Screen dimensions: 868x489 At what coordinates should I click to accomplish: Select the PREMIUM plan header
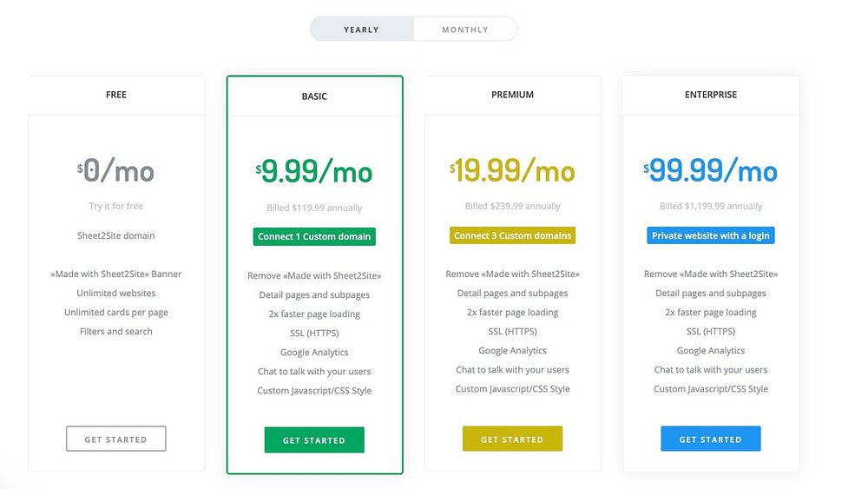513,95
